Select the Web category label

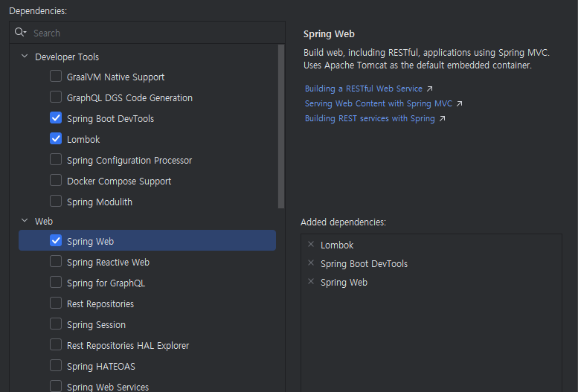[44, 221]
